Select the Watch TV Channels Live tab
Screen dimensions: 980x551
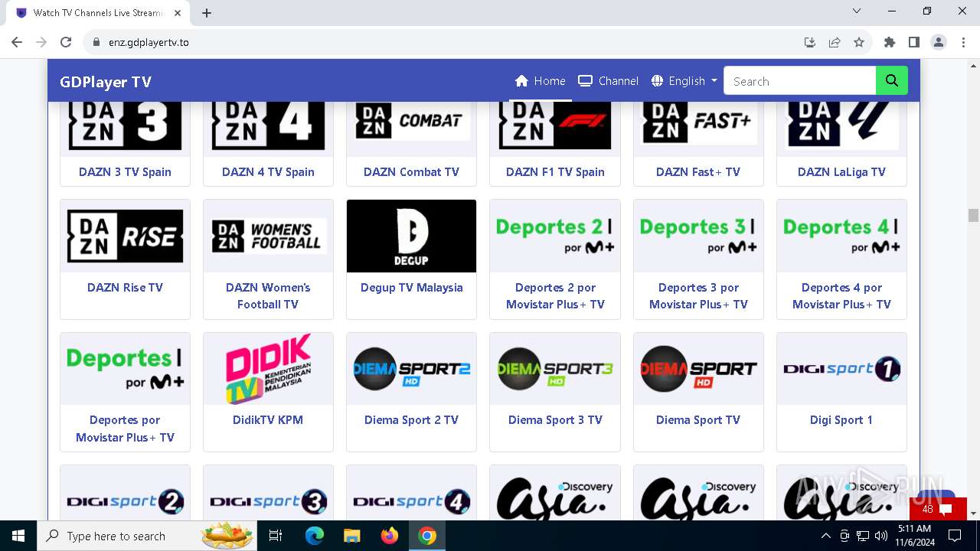click(x=98, y=13)
